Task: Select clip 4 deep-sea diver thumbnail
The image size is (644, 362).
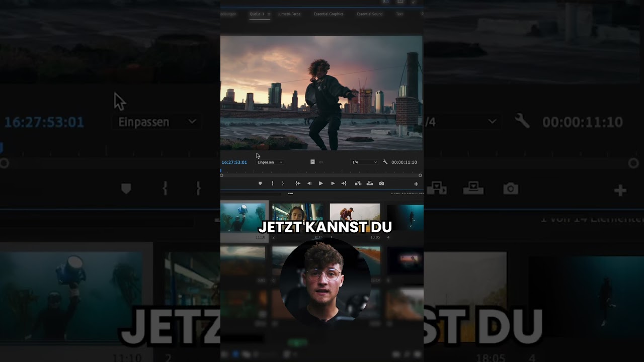Action: [405, 218]
